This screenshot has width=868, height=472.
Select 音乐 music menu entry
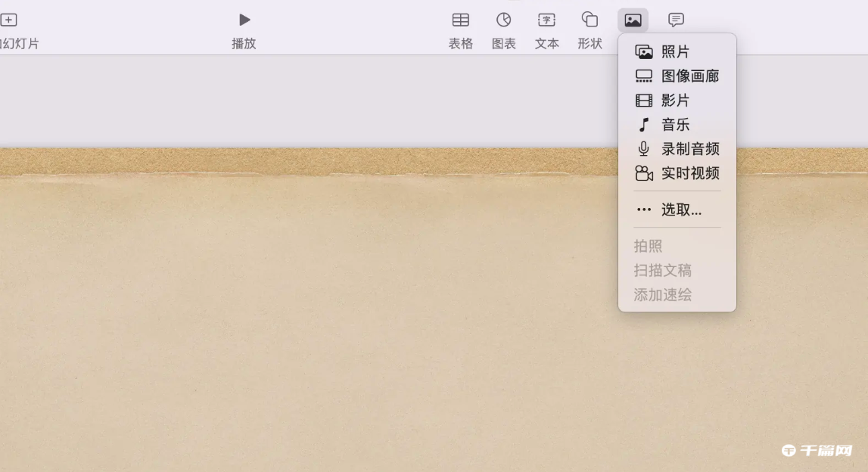point(676,125)
